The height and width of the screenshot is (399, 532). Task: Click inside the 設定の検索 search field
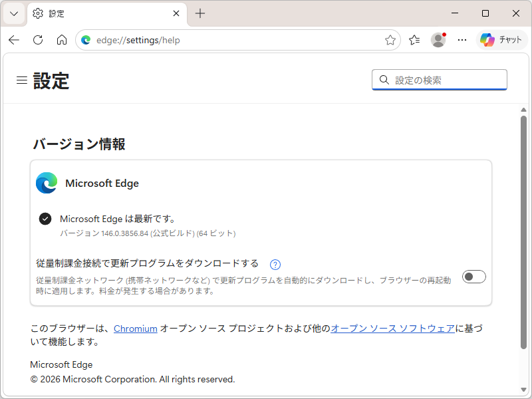439,80
